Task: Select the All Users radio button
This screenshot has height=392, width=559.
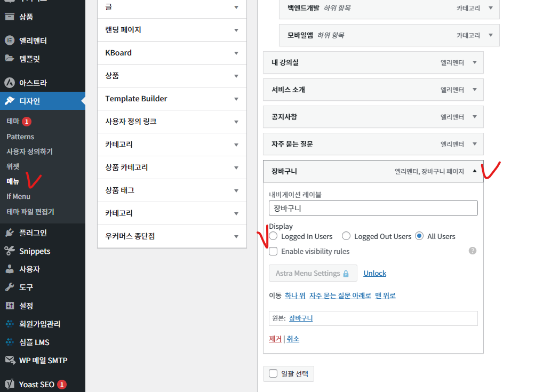Action: pyautogui.click(x=419, y=236)
